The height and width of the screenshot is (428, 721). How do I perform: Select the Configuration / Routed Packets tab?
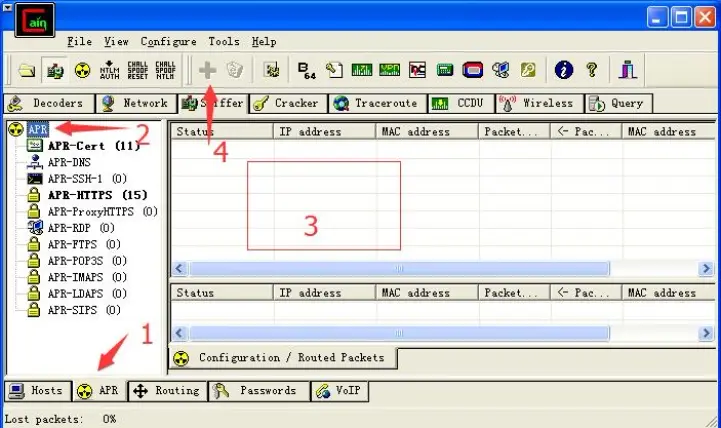point(283,358)
